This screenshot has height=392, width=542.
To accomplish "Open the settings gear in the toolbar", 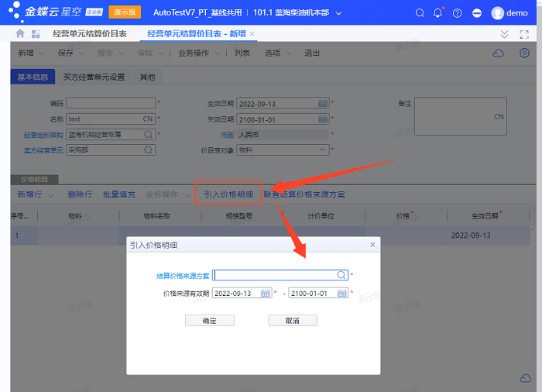I will (x=524, y=53).
